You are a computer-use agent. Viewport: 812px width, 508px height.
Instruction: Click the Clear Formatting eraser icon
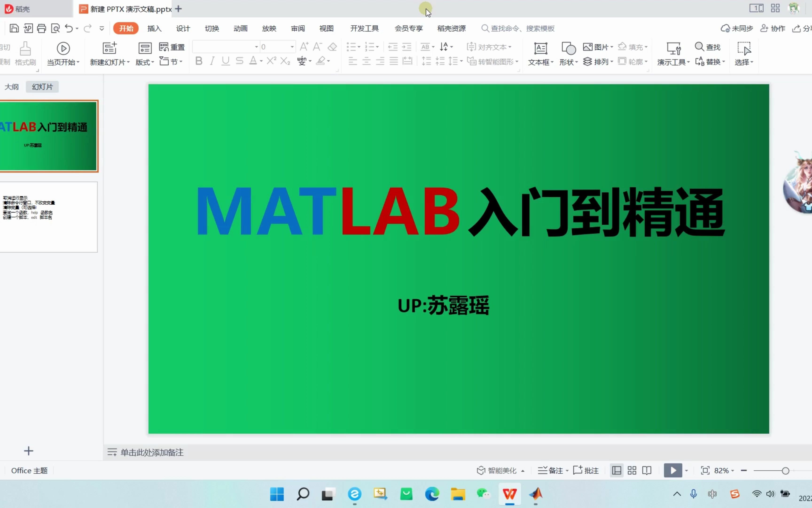tap(332, 47)
